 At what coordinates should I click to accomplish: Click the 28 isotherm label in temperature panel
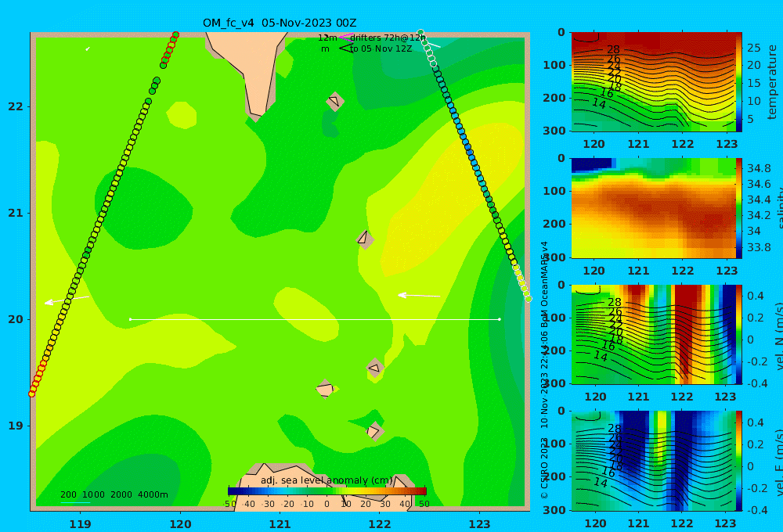(x=613, y=49)
